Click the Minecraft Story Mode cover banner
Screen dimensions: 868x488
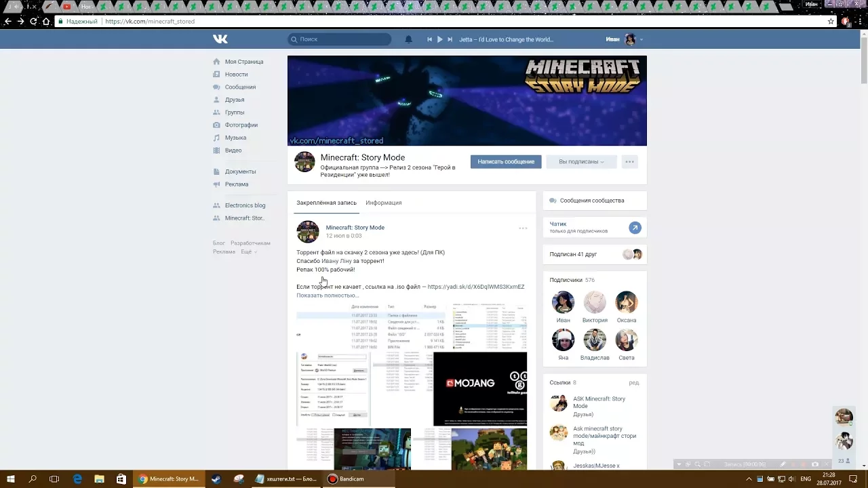[467, 101]
